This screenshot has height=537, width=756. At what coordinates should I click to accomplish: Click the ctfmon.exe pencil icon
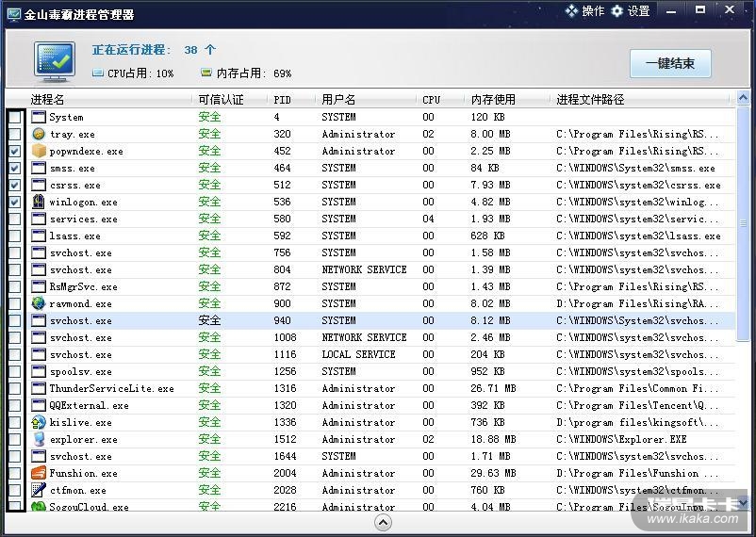(39, 490)
